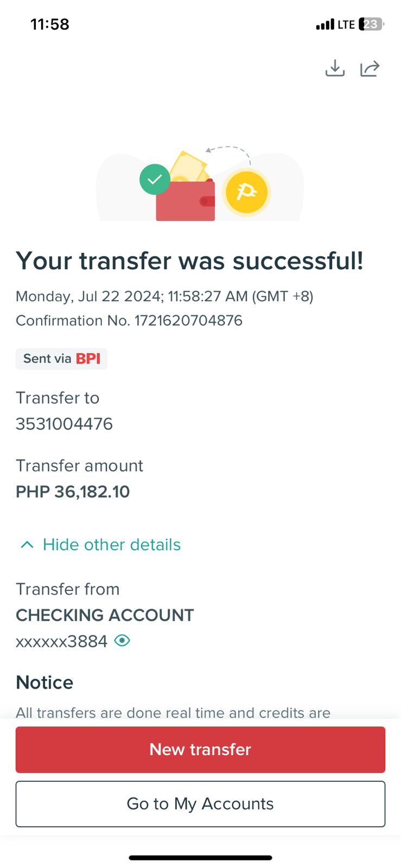The image size is (401, 868).
Task: Click the Notice heading
Action: tap(44, 682)
